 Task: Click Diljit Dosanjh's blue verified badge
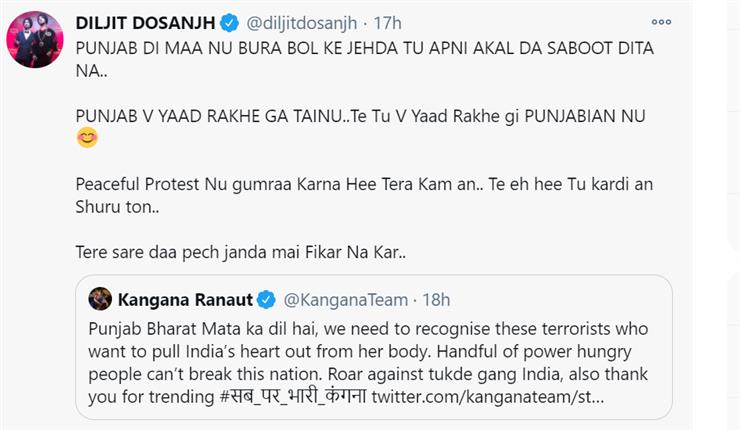pyautogui.click(x=229, y=23)
